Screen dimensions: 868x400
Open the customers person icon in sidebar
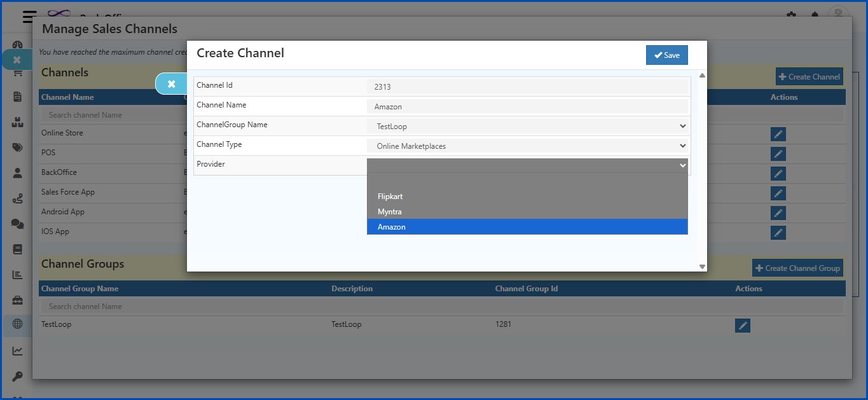coord(17,172)
